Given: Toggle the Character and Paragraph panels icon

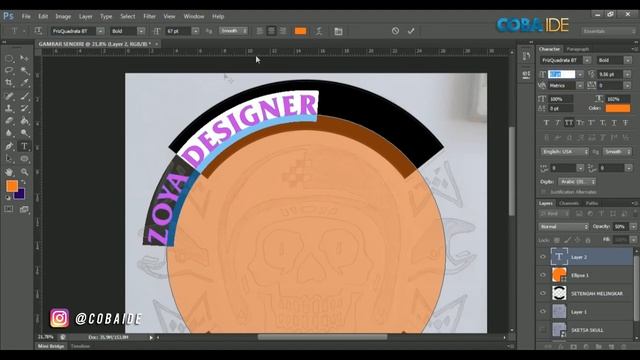Looking at the screenshot, I should (338, 31).
